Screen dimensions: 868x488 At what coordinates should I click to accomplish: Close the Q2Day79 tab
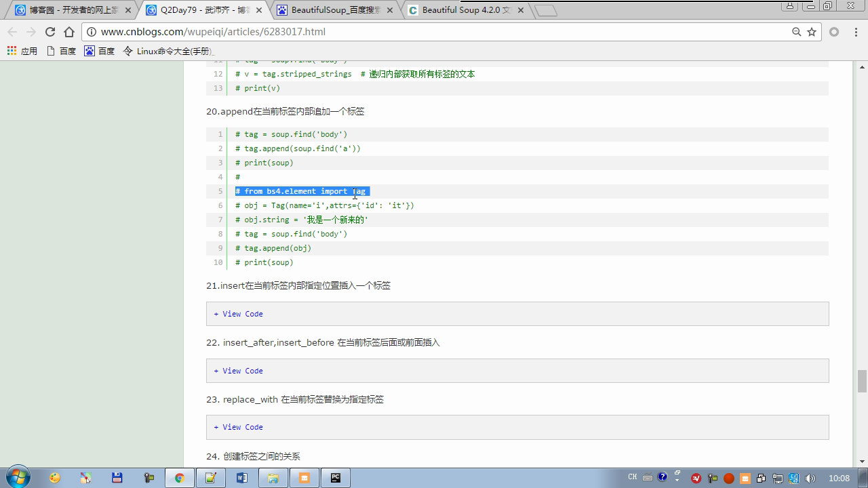tap(259, 10)
